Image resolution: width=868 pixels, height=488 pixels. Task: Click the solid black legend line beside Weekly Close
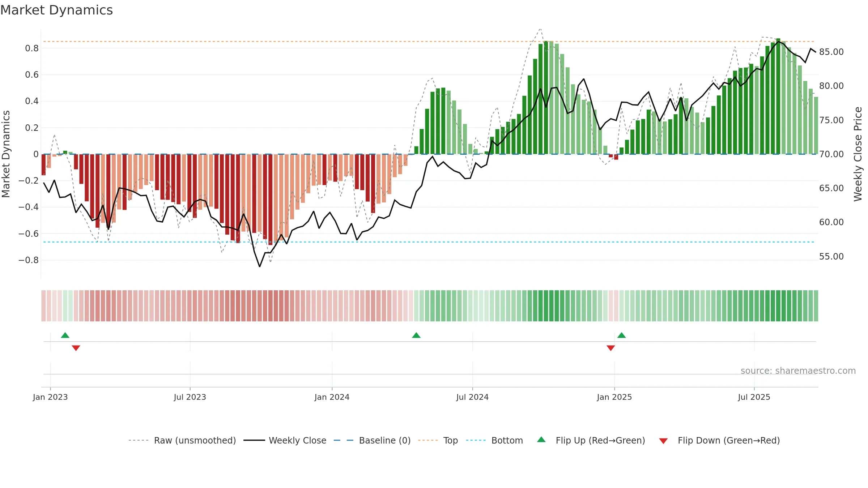[254, 440]
